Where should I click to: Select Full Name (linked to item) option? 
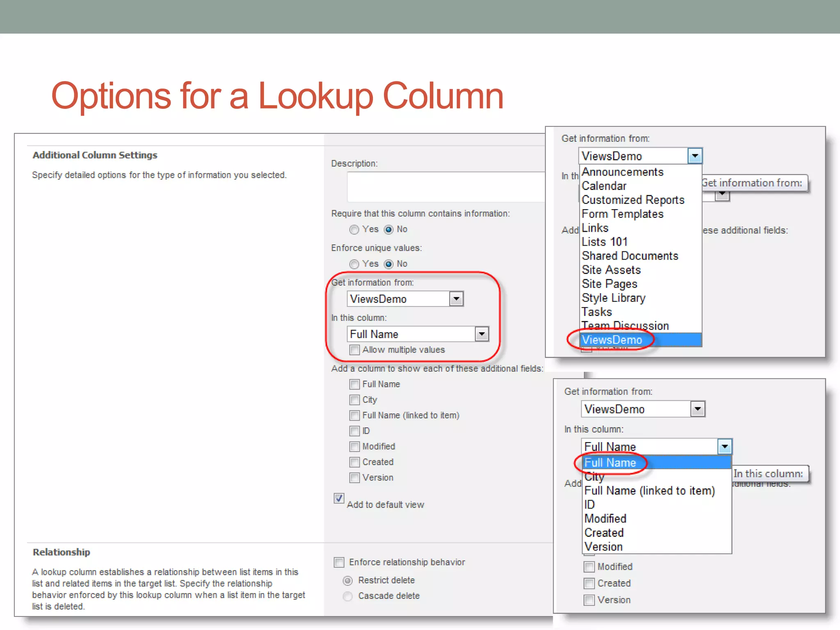pyautogui.click(x=649, y=491)
